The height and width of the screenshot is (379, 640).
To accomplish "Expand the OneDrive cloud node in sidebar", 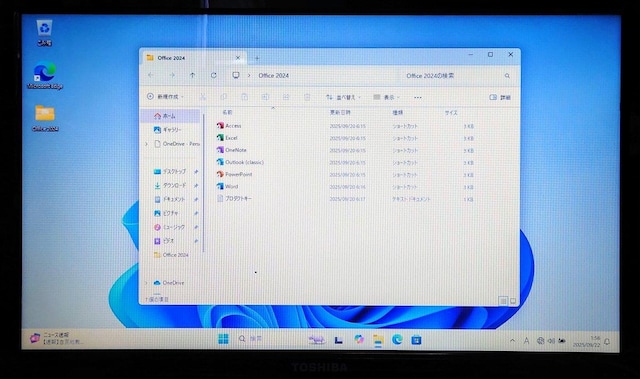I will tap(147, 283).
